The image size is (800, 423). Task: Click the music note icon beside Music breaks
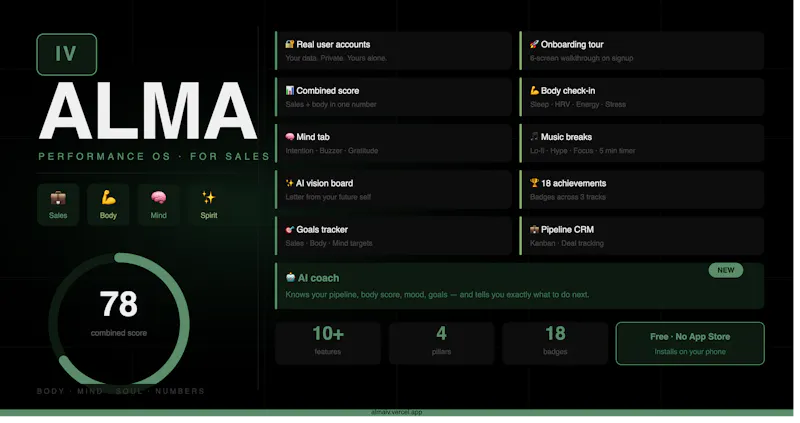pos(534,137)
